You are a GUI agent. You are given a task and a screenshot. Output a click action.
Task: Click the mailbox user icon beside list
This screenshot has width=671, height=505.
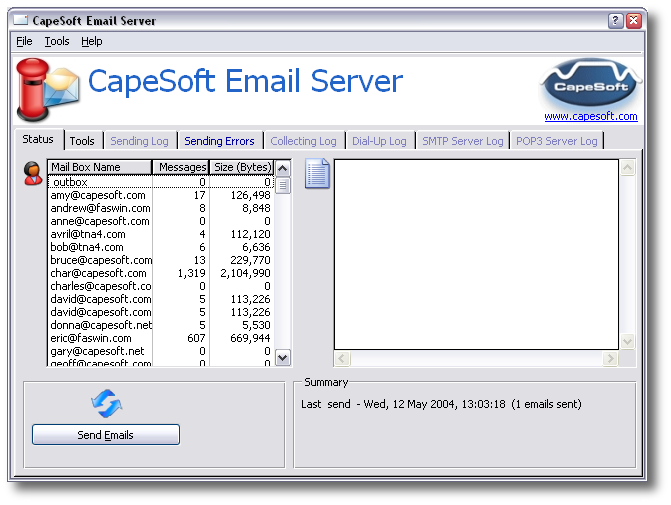coord(32,174)
